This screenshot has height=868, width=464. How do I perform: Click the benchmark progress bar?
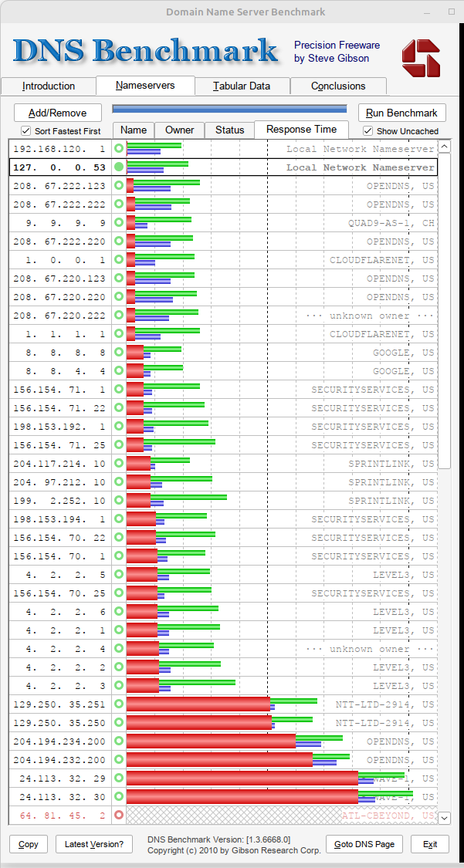pyautogui.click(x=229, y=109)
